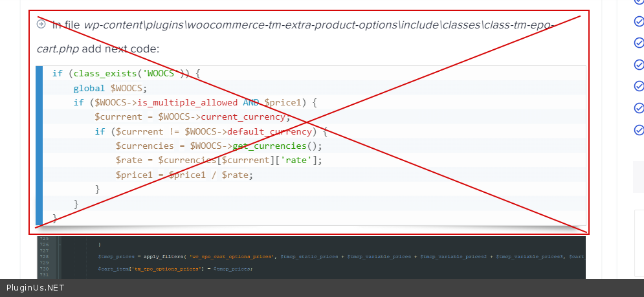Click the fourth check-circle icon in sidebar list
644x297 pixels.
639,64
